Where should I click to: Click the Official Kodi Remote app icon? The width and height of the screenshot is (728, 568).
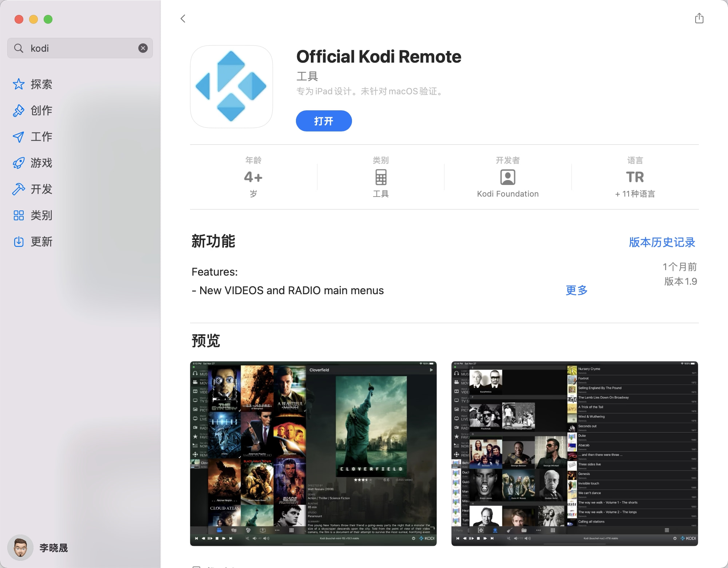(231, 86)
